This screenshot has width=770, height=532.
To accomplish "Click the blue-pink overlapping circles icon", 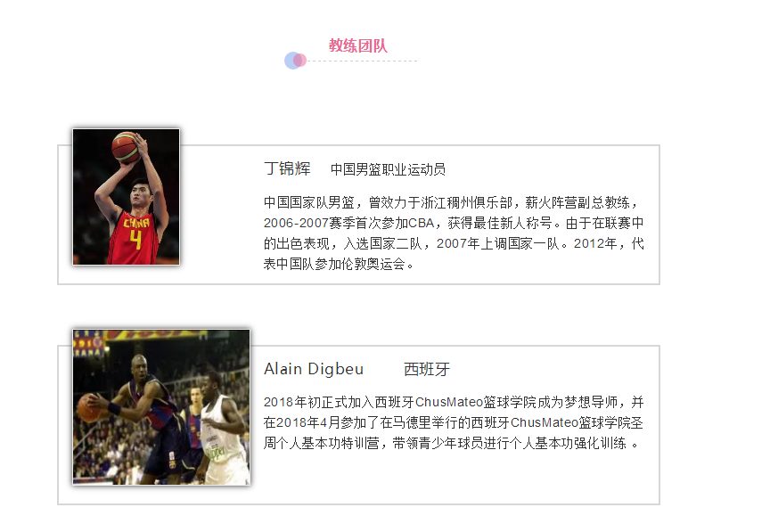I will coord(296,61).
